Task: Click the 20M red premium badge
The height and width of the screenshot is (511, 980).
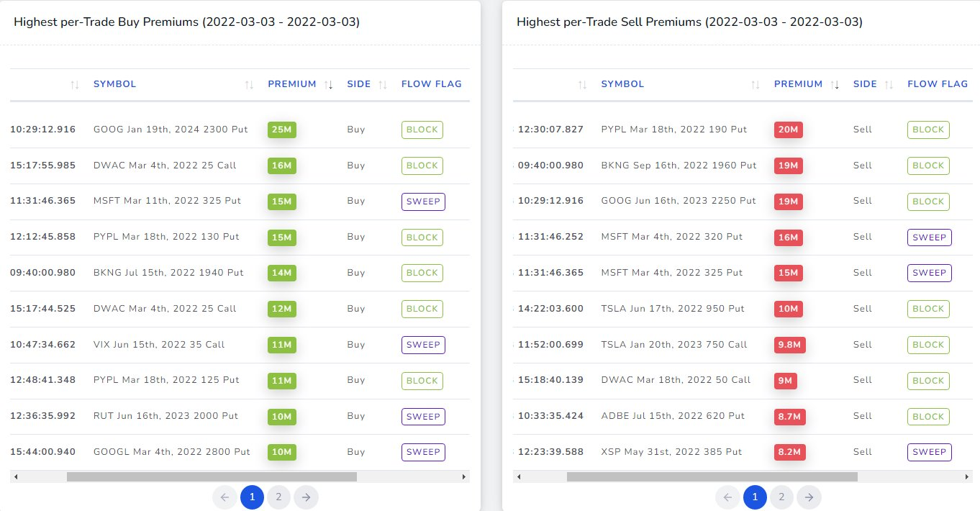Action: [789, 130]
